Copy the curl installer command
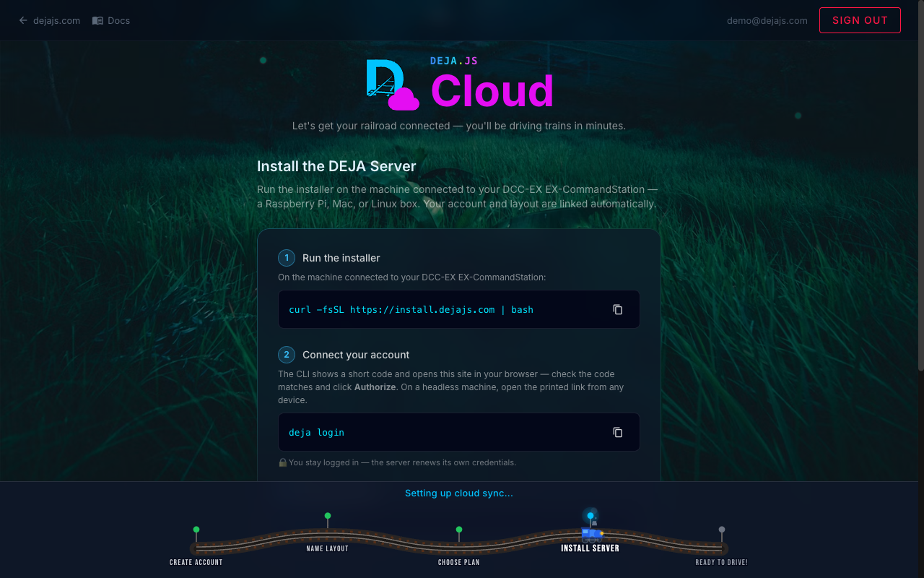The width and height of the screenshot is (924, 578). pos(618,309)
